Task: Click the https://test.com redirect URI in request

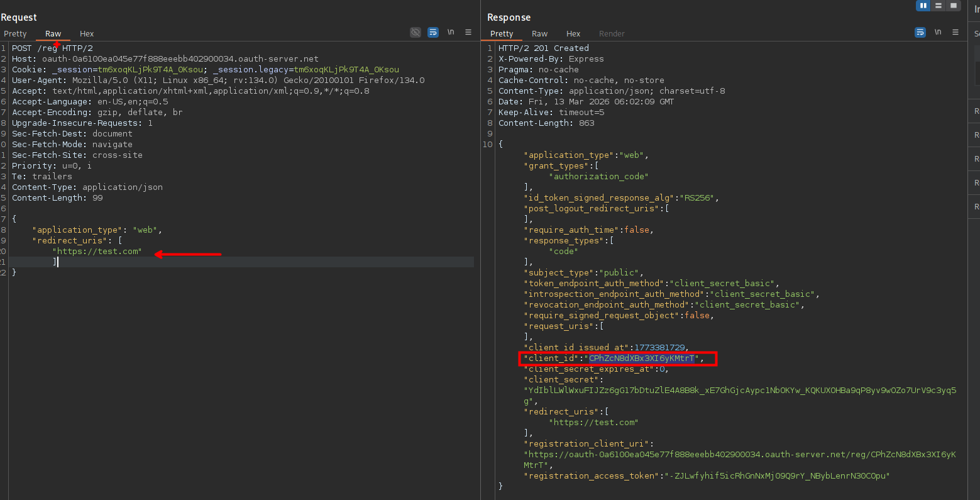Action: point(99,252)
